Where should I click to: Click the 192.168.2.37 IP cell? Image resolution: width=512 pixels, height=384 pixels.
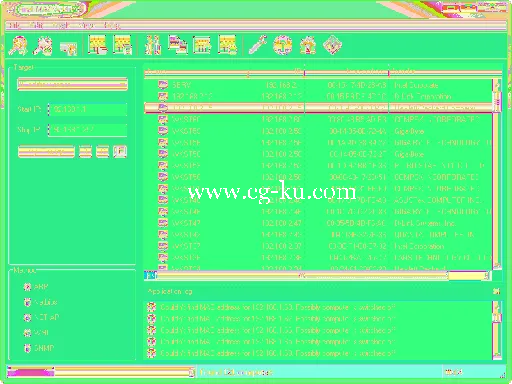coord(282,246)
